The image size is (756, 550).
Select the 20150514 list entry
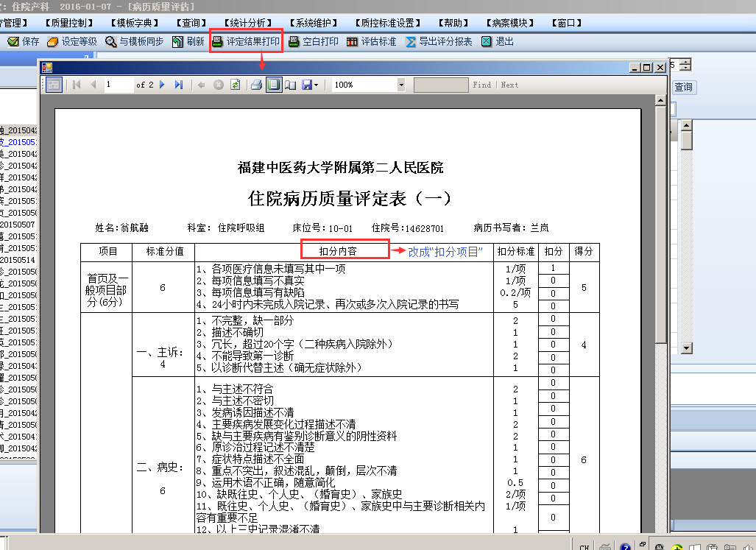click(18, 261)
